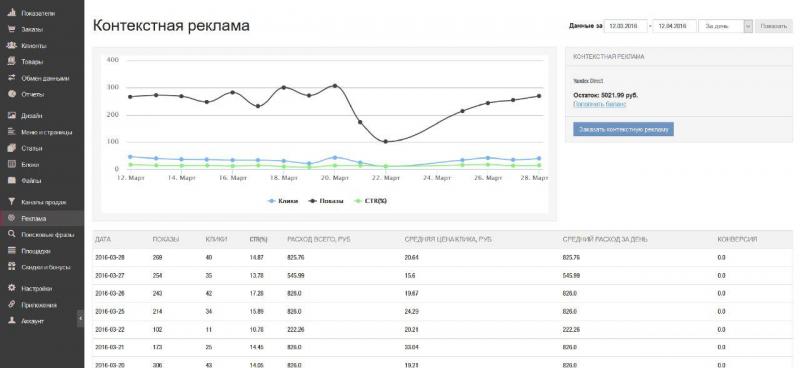The height and width of the screenshot is (368, 800).
Task: Select date cell 2016-03-27
Action: (x=110, y=276)
